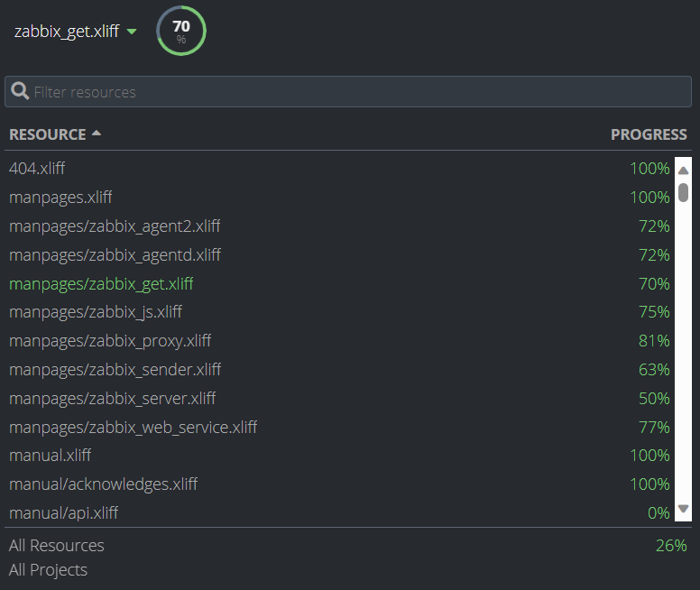Viewport: 700px width, 590px height.
Task: Click the RESOURCE ascending sort arrow
Action: tap(96, 134)
